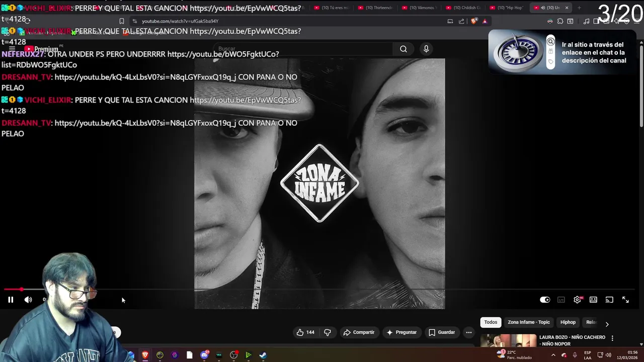Switch to the Childish browser tab

tap(463, 8)
